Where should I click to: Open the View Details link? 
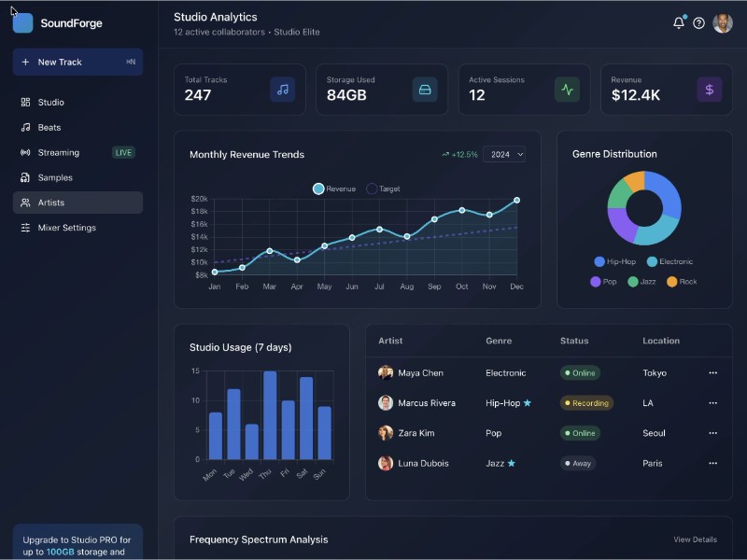point(695,539)
